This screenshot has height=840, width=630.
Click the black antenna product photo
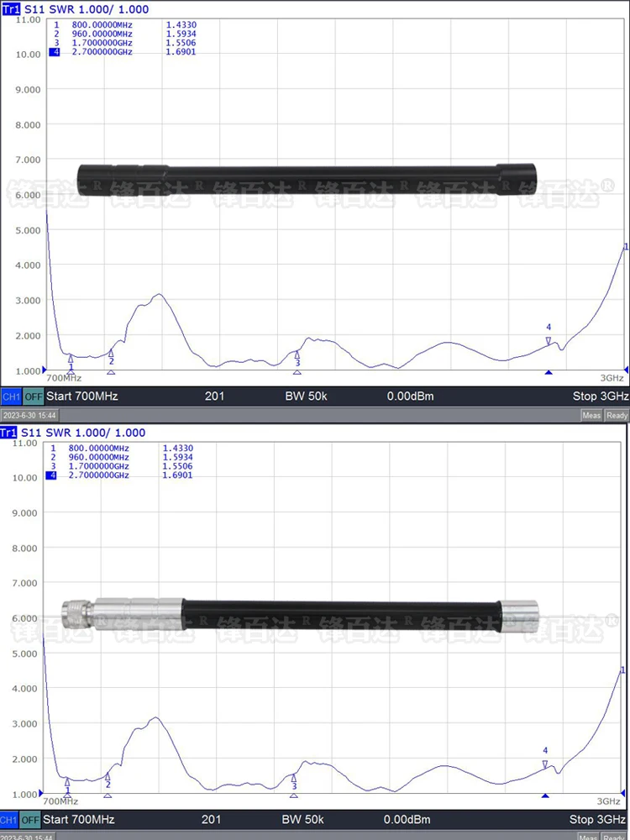307,180
